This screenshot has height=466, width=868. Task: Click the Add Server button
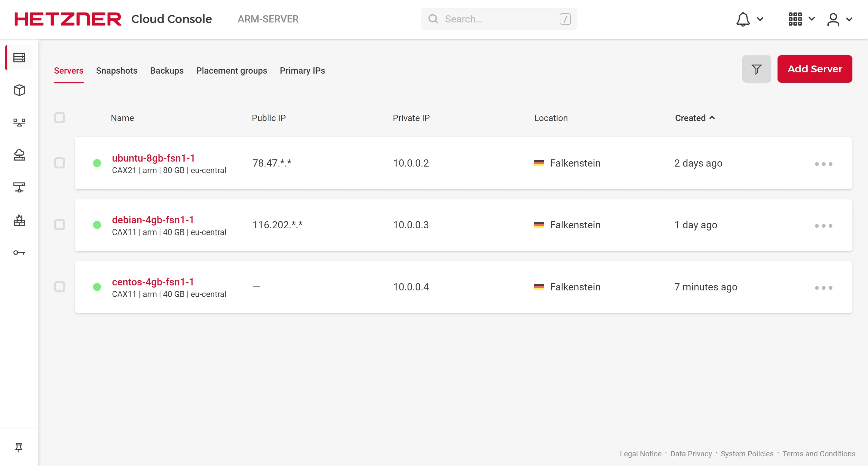click(x=815, y=69)
